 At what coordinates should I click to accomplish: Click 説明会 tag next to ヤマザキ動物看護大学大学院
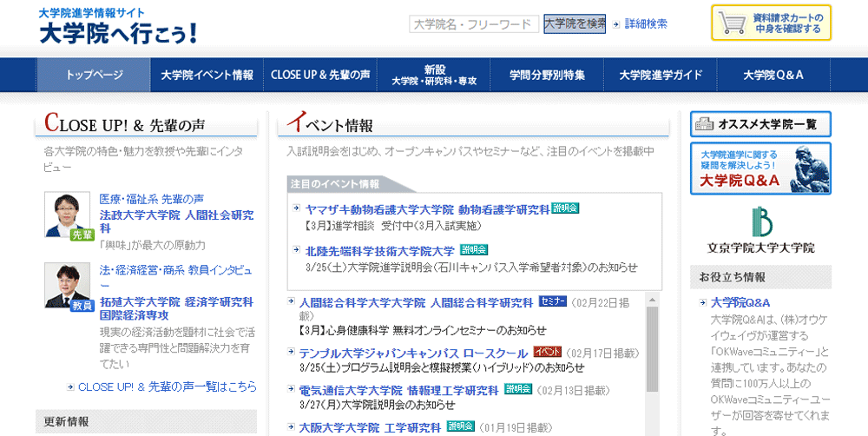(x=565, y=208)
